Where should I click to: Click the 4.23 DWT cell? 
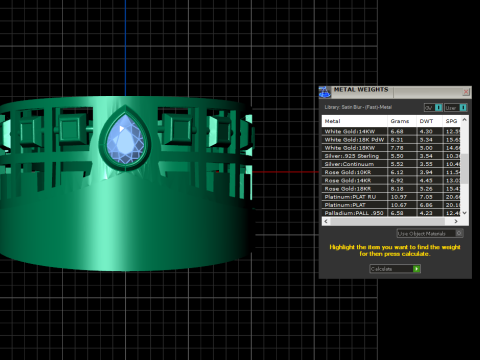click(430, 213)
